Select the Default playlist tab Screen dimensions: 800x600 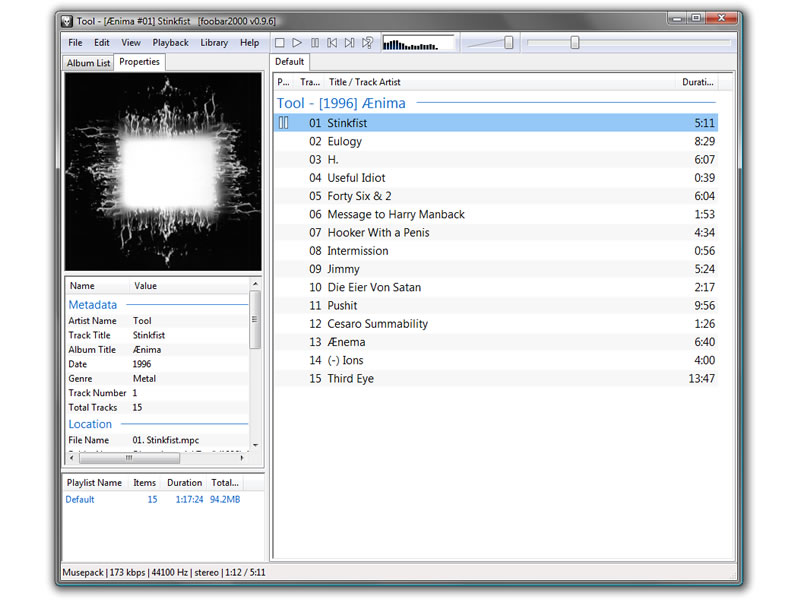click(x=290, y=62)
